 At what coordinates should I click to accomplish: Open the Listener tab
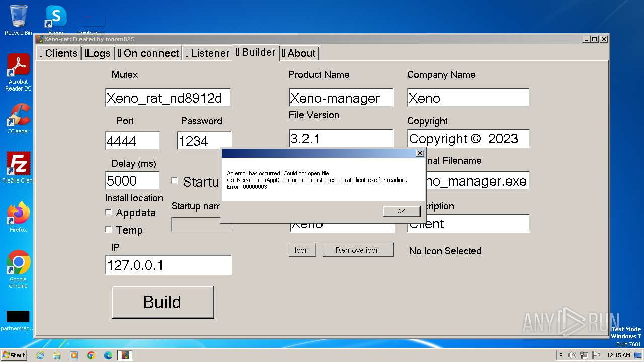pos(207,53)
